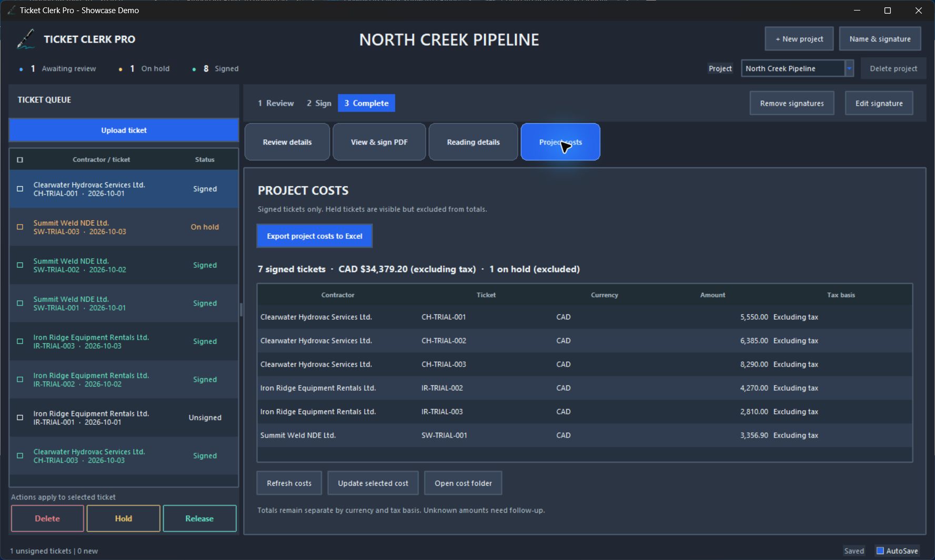Open the View & sign PDF tab
Viewport: 935px width, 560px height.
point(379,142)
